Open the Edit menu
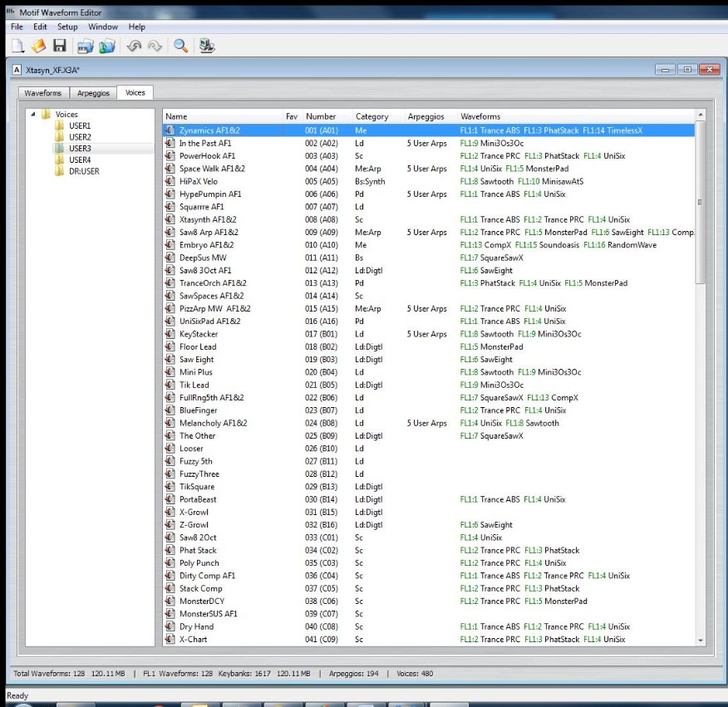This screenshot has height=707, width=728. (40, 27)
